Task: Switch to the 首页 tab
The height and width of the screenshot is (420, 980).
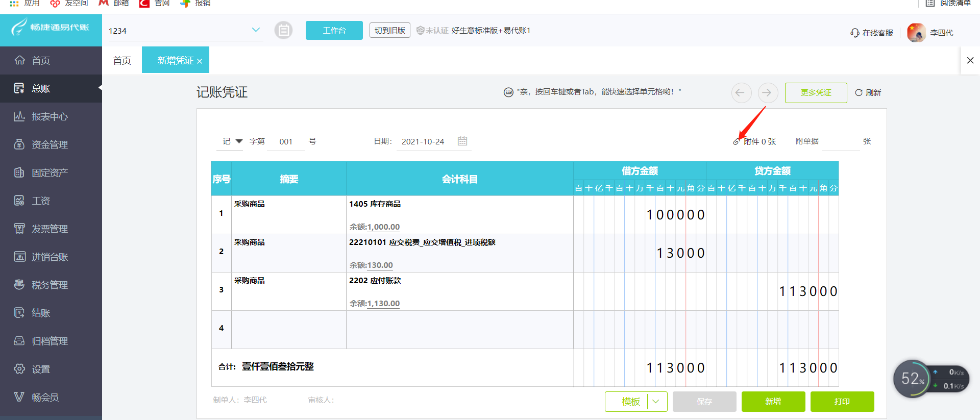Action: [x=122, y=61]
